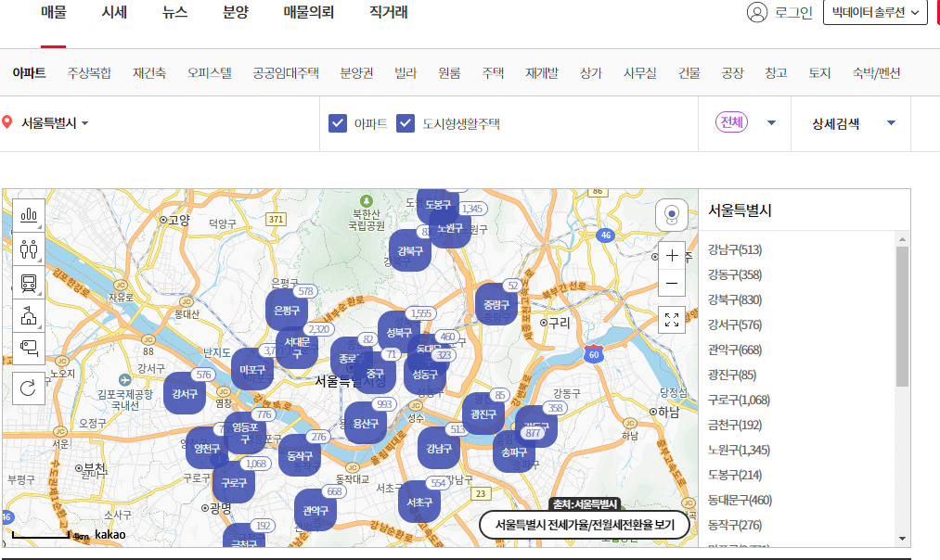Open the statistics chart map tool
This screenshot has height=560, width=940.
(29, 215)
